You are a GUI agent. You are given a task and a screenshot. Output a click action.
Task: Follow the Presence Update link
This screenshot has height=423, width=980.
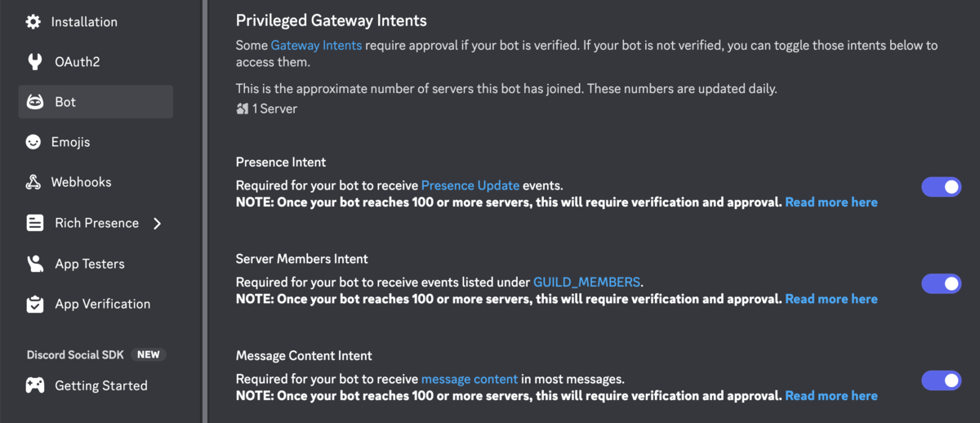pos(470,185)
